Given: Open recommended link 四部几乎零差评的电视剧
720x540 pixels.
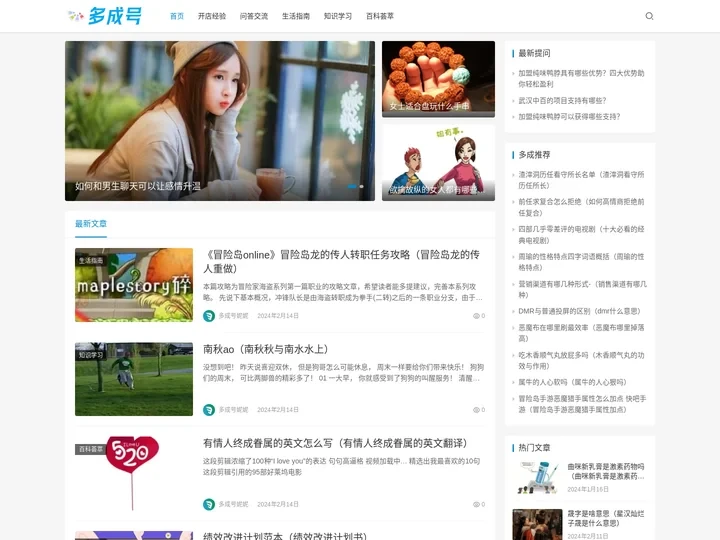Looking at the screenshot, I should pyautogui.click(x=581, y=235).
